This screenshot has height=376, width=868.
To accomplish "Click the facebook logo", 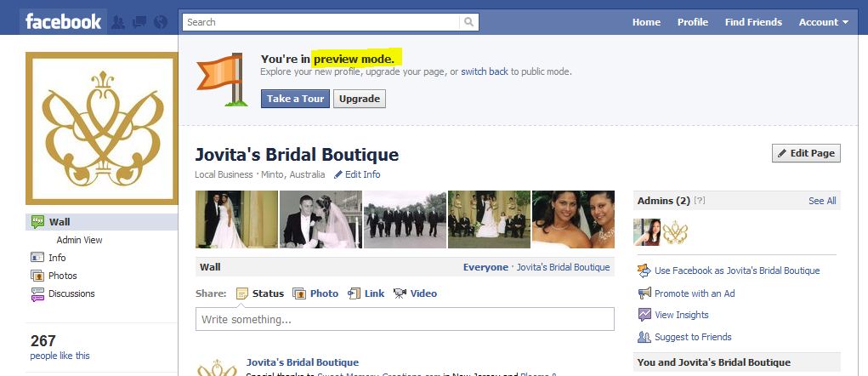I will click(63, 22).
